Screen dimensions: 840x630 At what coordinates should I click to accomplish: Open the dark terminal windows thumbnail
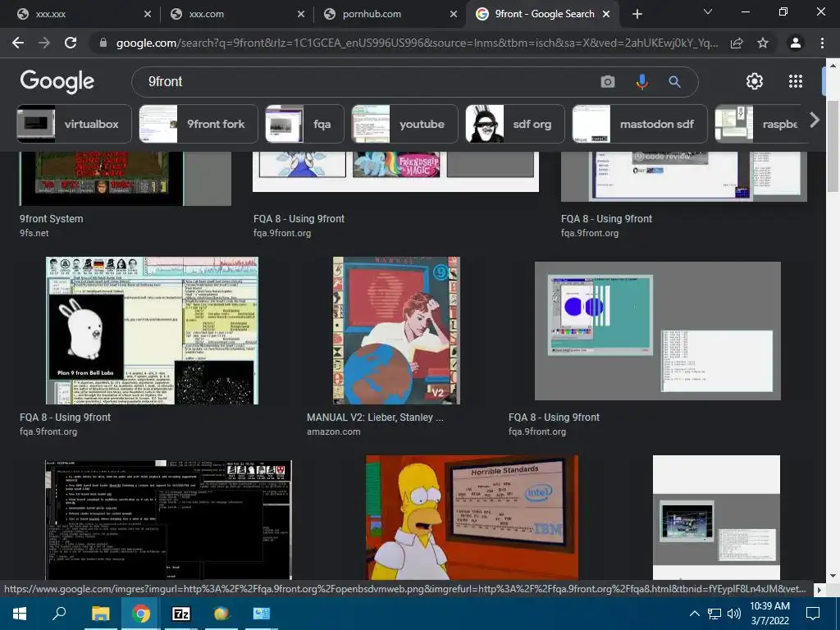click(169, 519)
